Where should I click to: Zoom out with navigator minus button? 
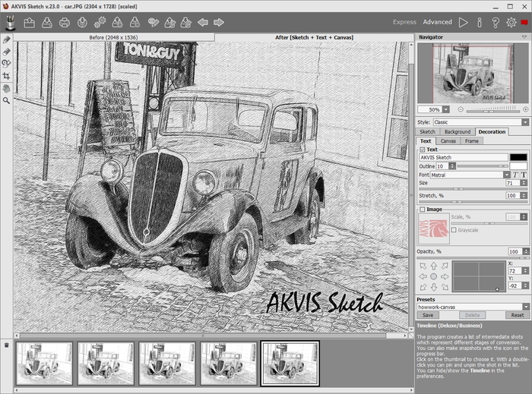[461, 109]
